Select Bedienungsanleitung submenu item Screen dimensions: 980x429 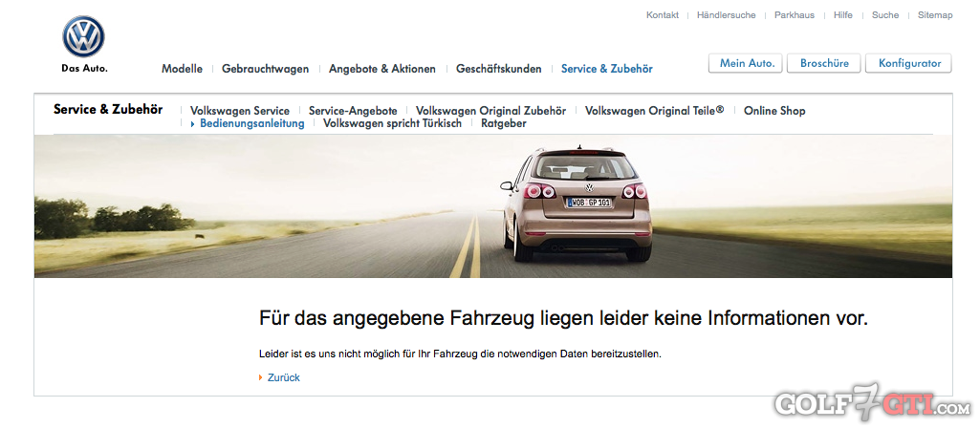(251, 123)
